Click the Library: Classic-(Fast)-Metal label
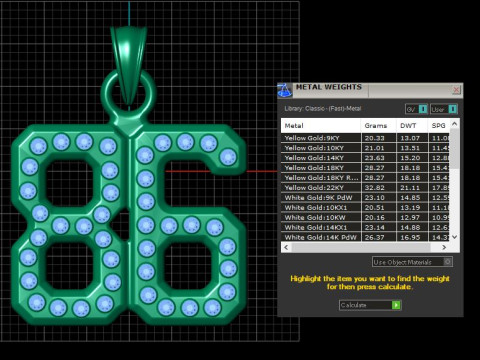Viewport: 480px width, 360px height. pyautogui.click(x=323, y=109)
